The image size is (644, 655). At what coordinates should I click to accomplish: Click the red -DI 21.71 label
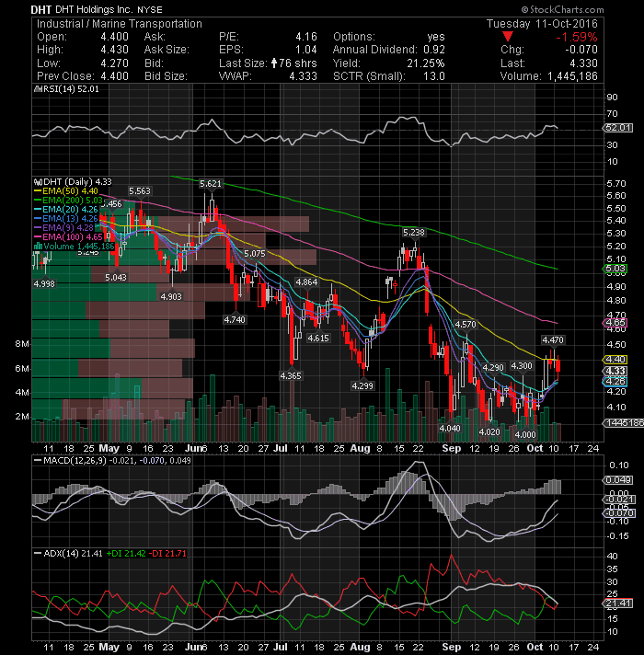167,554
